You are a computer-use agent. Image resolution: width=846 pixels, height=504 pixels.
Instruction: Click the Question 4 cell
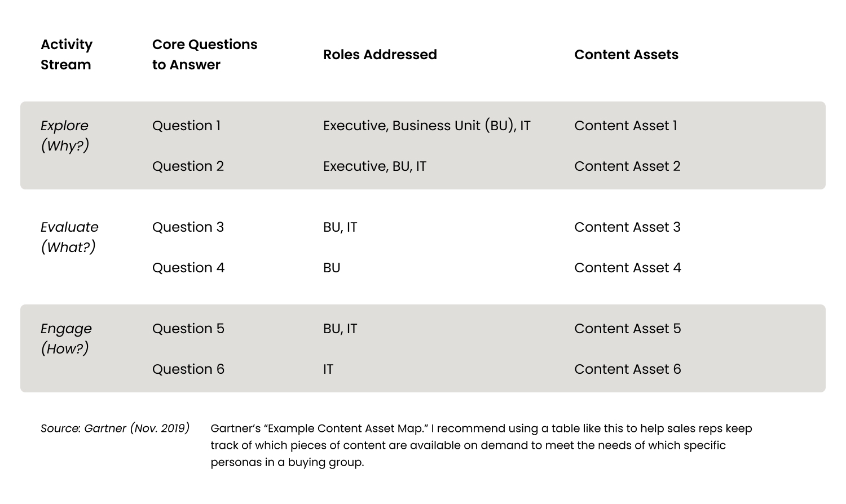pos(188,268)
